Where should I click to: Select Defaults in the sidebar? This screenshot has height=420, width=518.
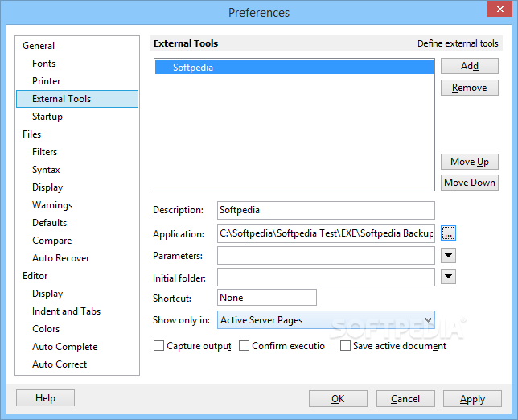49,223
